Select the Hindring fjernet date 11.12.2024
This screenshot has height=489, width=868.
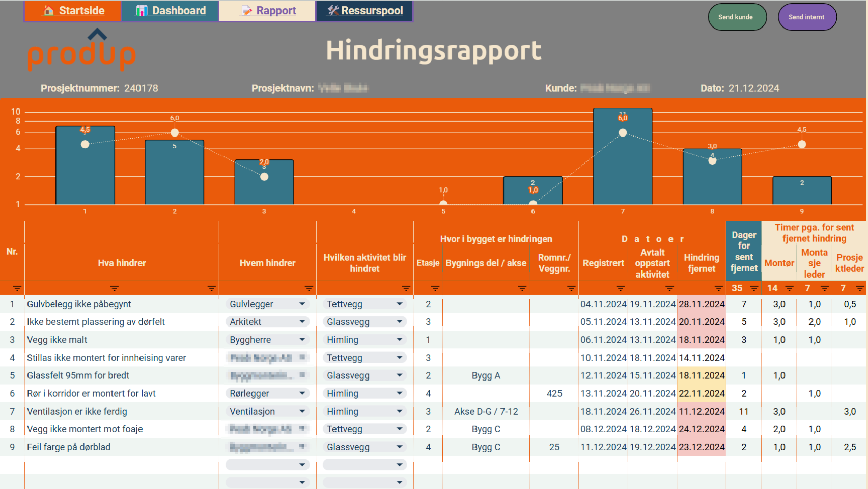point(702,411)
